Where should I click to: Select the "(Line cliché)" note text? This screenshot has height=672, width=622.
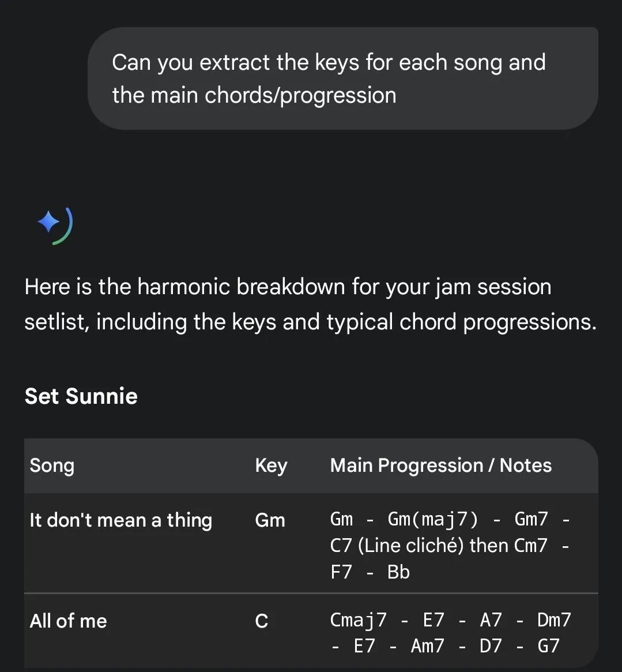[410, 546]
